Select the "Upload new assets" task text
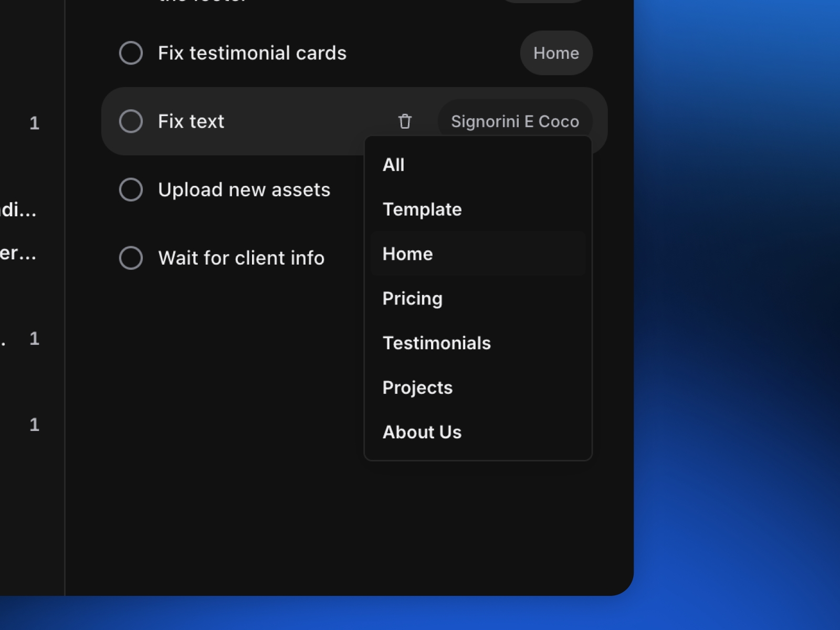The height and width of the screenshot is (630, 840). click(x=244, y=190)
